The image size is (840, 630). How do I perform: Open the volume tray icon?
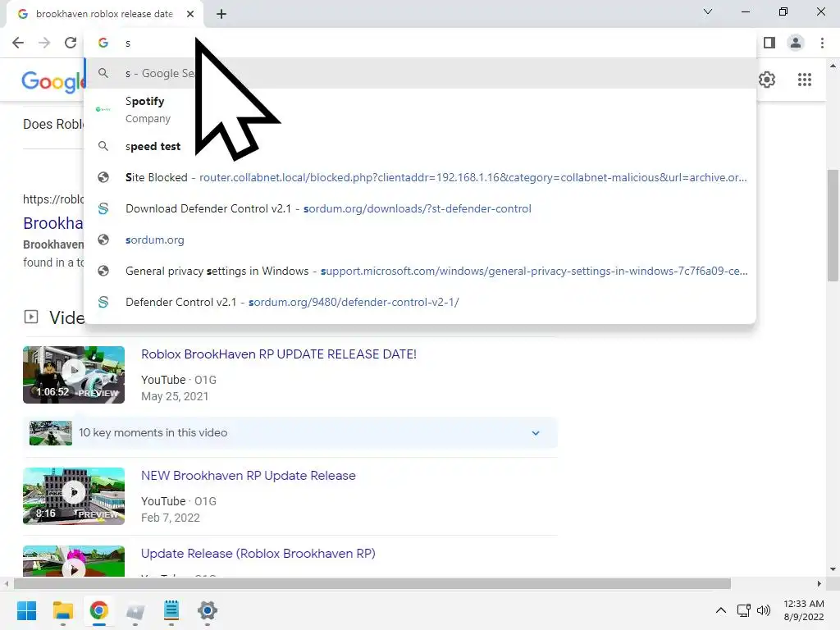click(x=764, y=610)
